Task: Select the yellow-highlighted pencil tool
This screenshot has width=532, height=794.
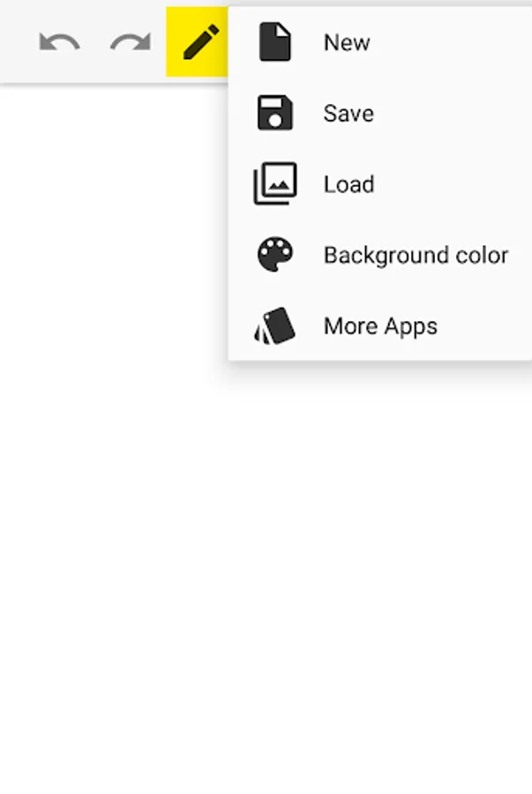Action: pos(198,42)
